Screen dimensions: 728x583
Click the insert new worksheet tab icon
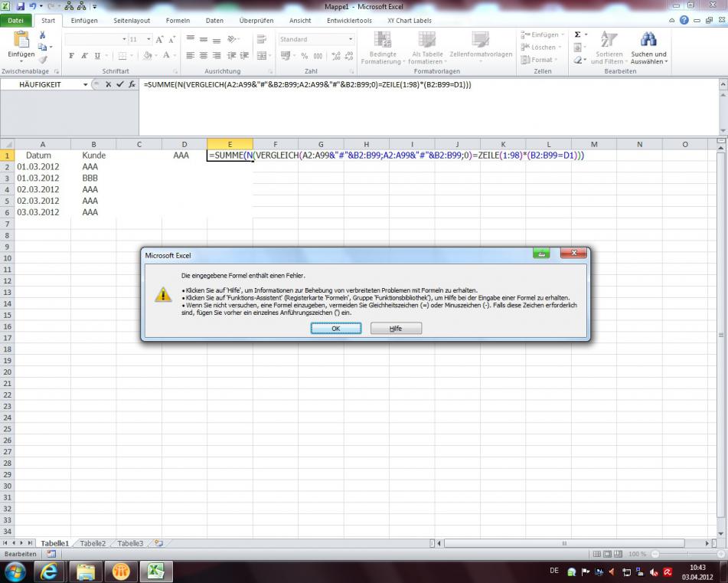point(158,543)
